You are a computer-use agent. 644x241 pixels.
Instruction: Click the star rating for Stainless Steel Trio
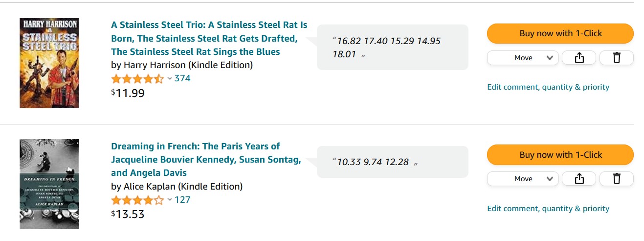(137, 78)
